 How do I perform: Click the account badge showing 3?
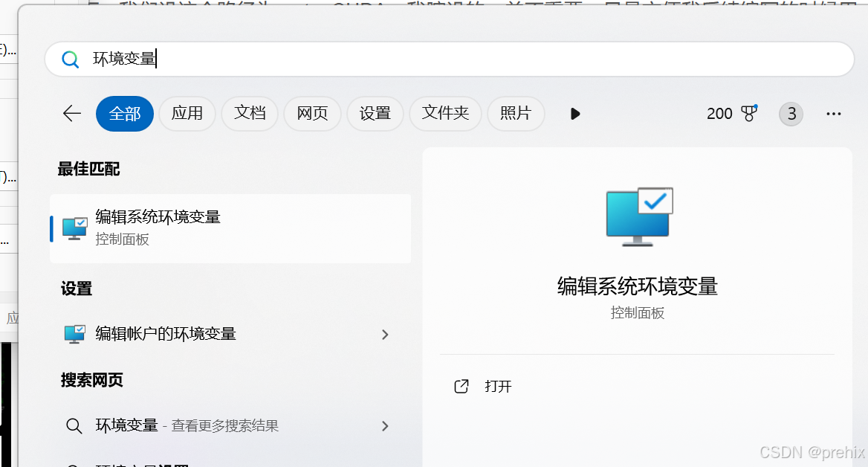[791, 114]
